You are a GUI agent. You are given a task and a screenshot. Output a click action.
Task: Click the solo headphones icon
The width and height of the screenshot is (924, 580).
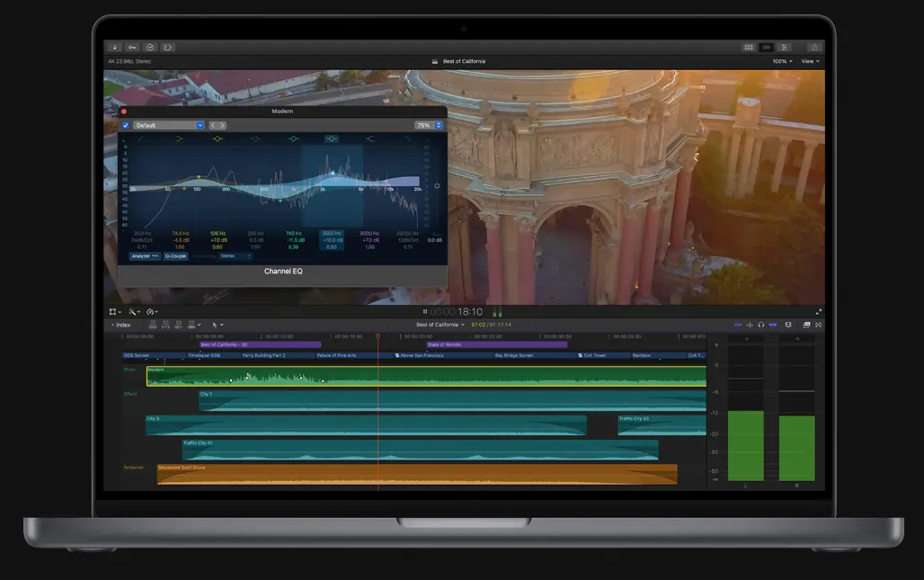tap(761, 325)
